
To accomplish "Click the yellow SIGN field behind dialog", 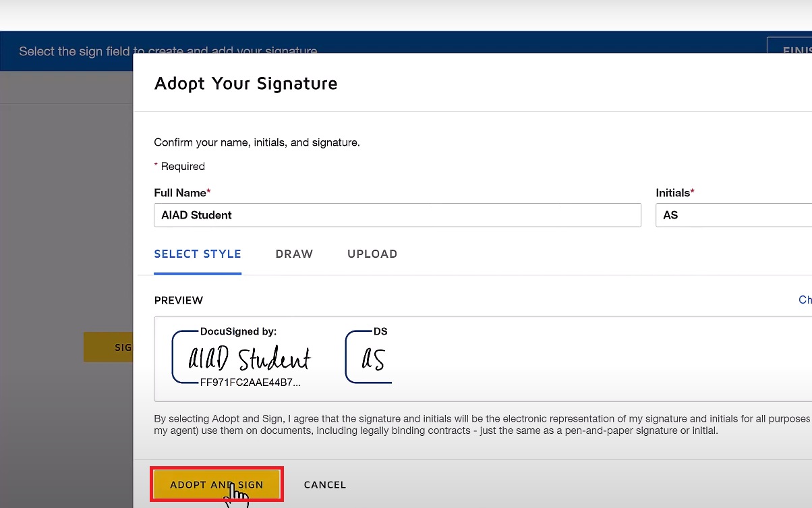I will 109,347.
